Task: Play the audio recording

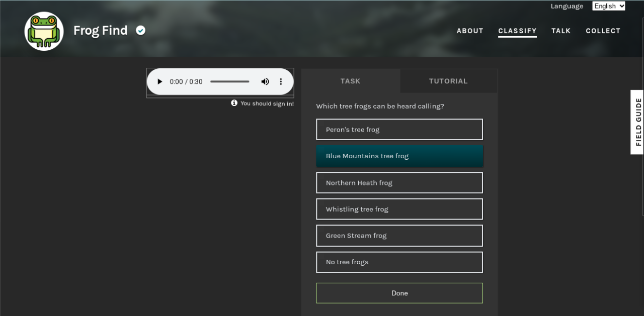Action: pos(159,81)
